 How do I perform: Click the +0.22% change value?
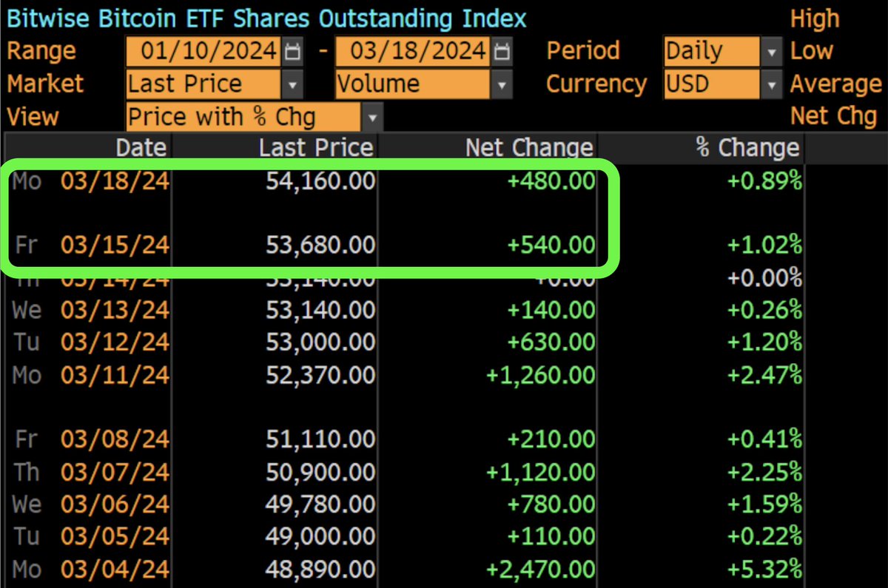(764, 537)
